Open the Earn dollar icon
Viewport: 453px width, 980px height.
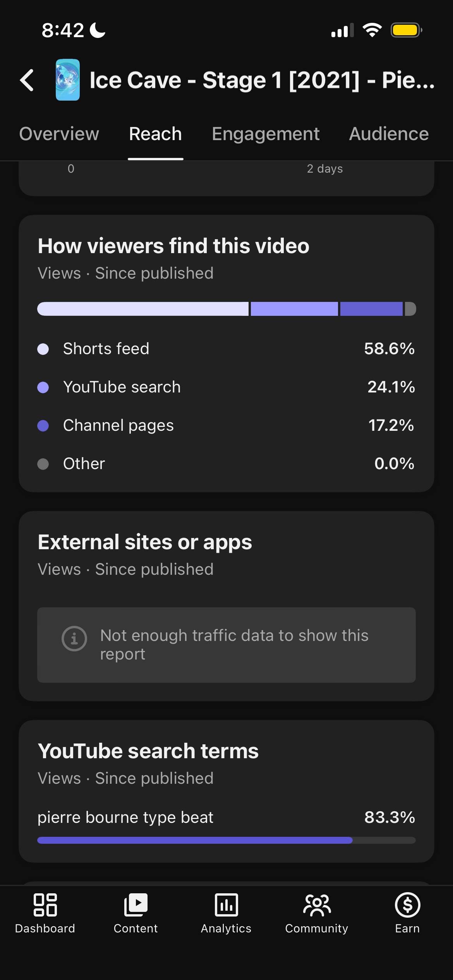pyautogui.click(x=407, y=905)
